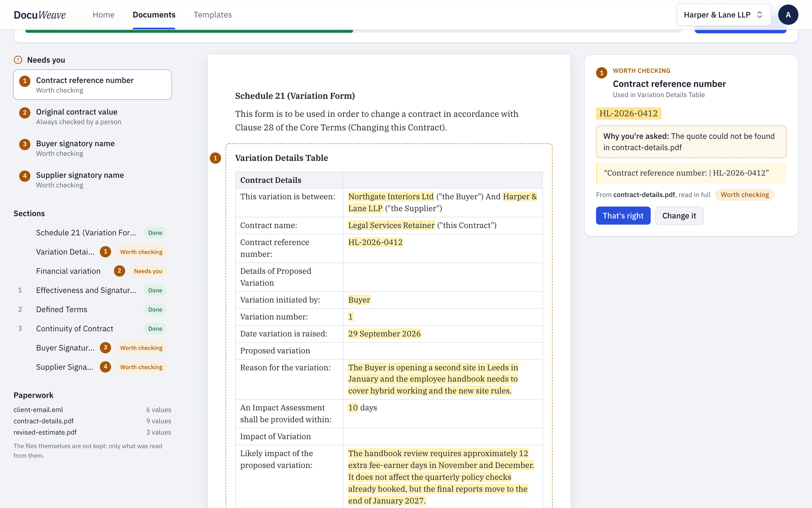
Task: Click the highlighted 29 September 2026 date
Action: [384, 334]
